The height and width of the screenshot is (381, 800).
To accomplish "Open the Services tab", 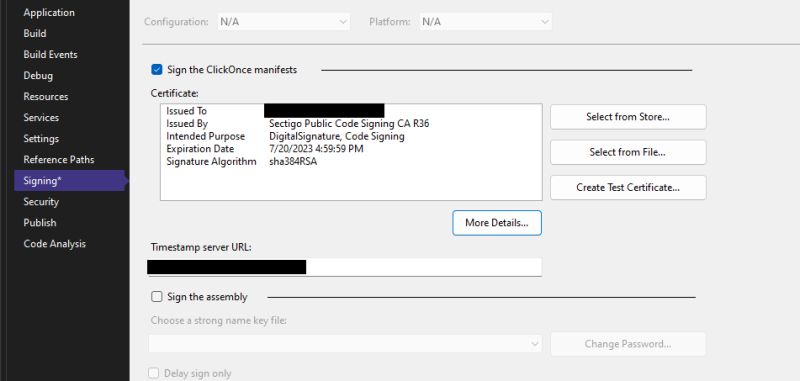I will [41, 117].
